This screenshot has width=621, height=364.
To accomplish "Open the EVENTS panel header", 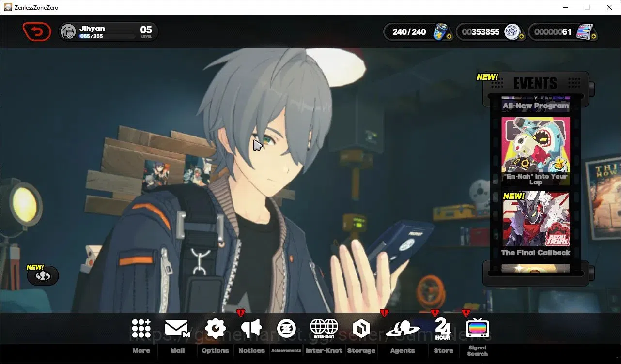I will [535, 83].
